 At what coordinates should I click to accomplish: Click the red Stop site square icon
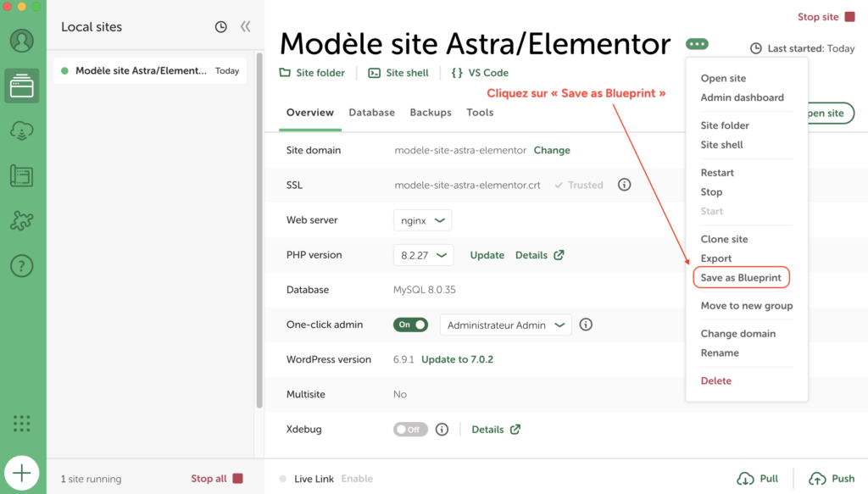tap(849, 17)
